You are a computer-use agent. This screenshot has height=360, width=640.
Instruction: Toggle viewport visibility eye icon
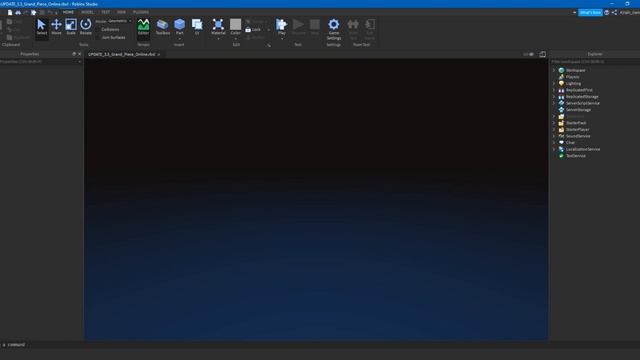(x=531, y=54)
